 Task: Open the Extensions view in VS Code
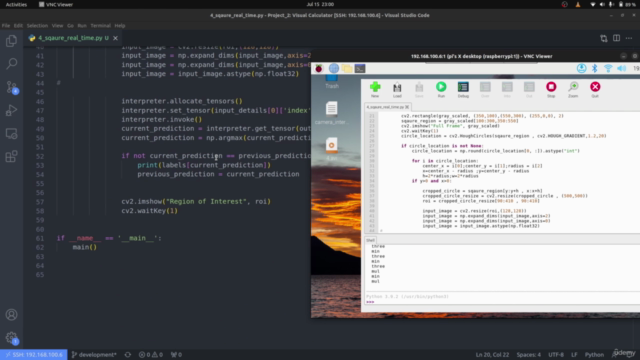(x=11, y=156)
